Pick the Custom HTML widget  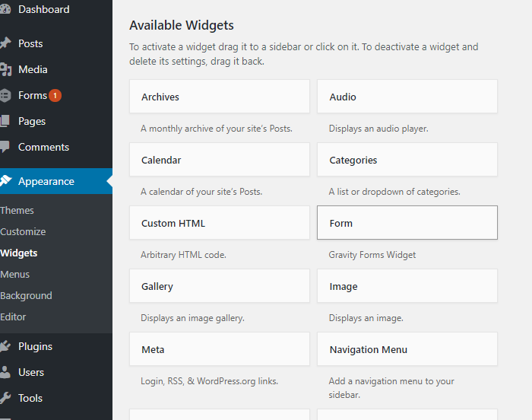click(x=220, y=224)
